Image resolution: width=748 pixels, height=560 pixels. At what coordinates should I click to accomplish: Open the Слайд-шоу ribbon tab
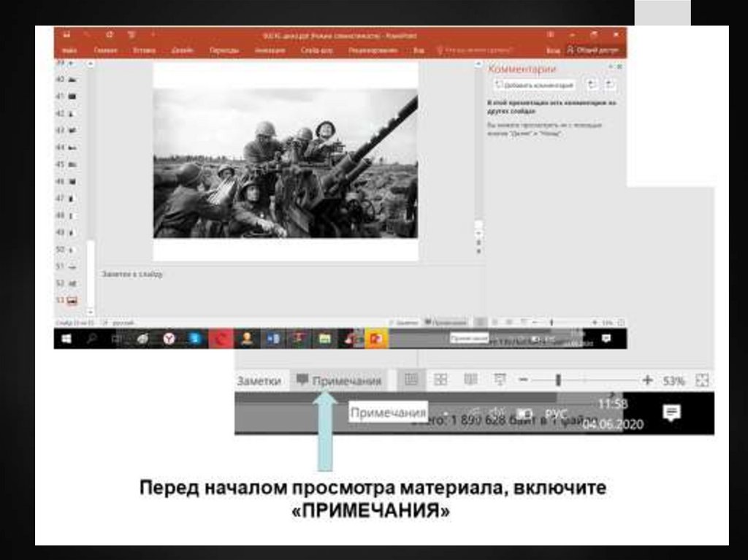(x=317, y=50)
